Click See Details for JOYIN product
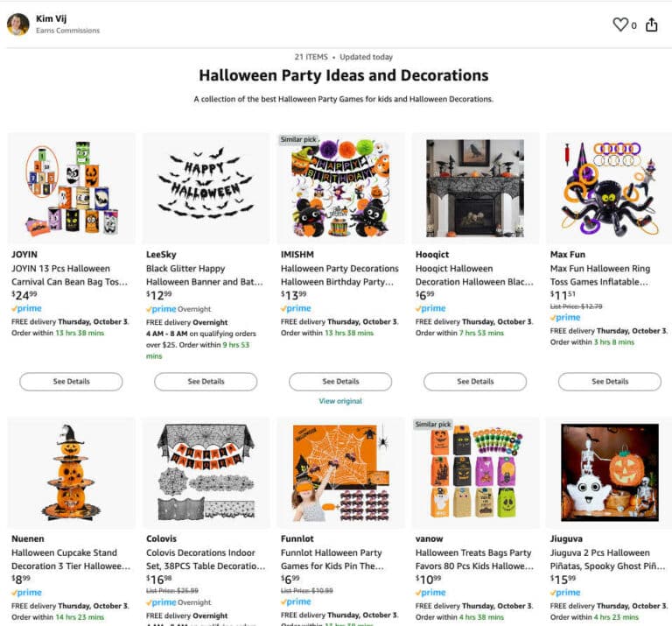The image size is (672, 626). 72,382
